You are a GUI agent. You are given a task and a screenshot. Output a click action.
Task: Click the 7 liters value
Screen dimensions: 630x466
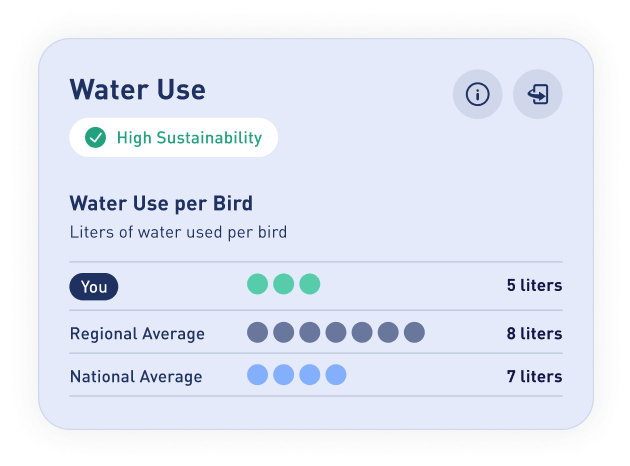tap(534, 376)
